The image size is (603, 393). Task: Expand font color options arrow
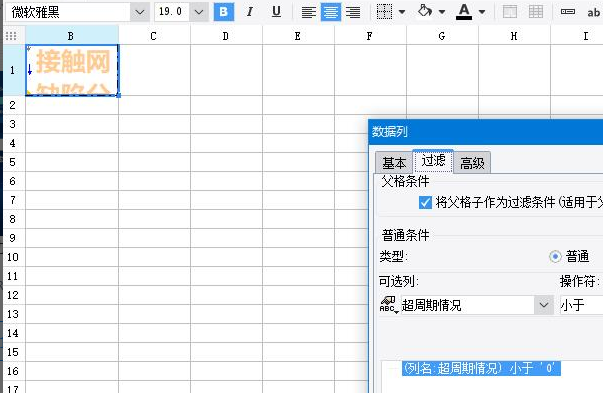pos(482,12)
